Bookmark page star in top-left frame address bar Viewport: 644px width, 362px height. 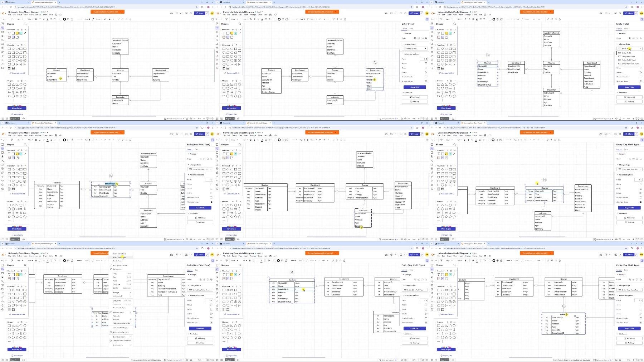coord(196,7)
